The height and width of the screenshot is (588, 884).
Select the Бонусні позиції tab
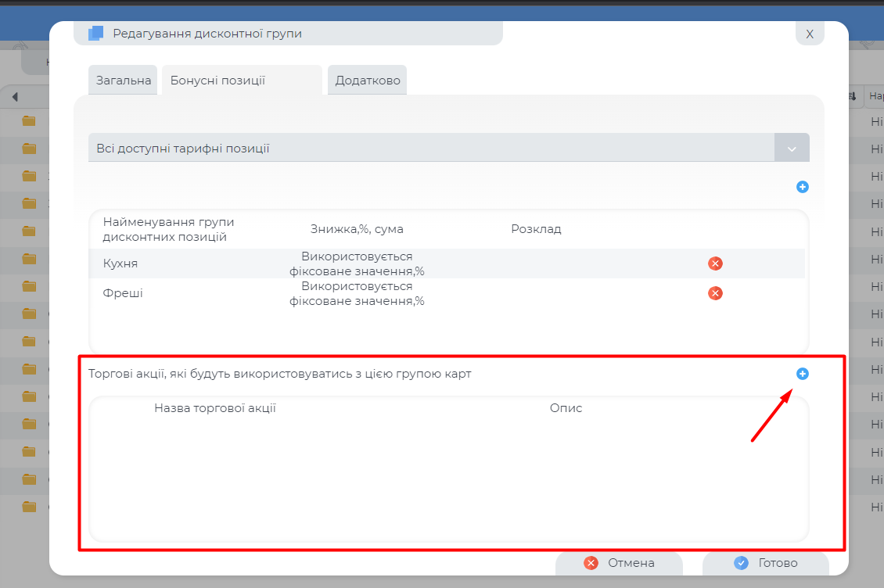[217, 81]
